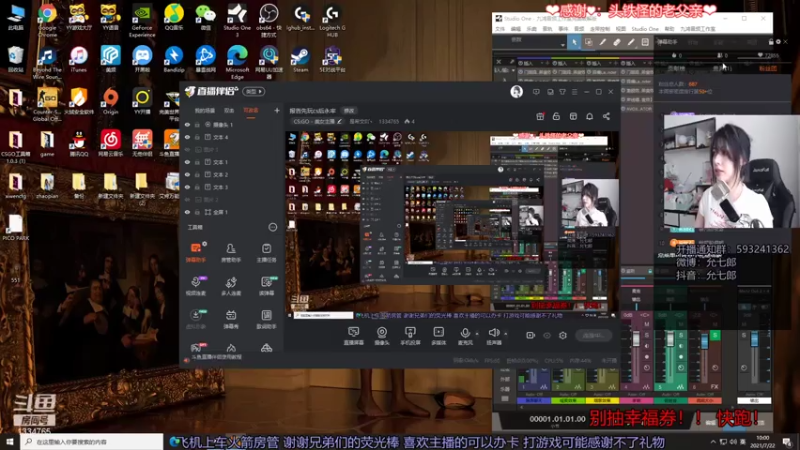Toggle visibility of 文本 3 source
The width and height of the screenshot is (800, 450).
[x=187, y=187]
